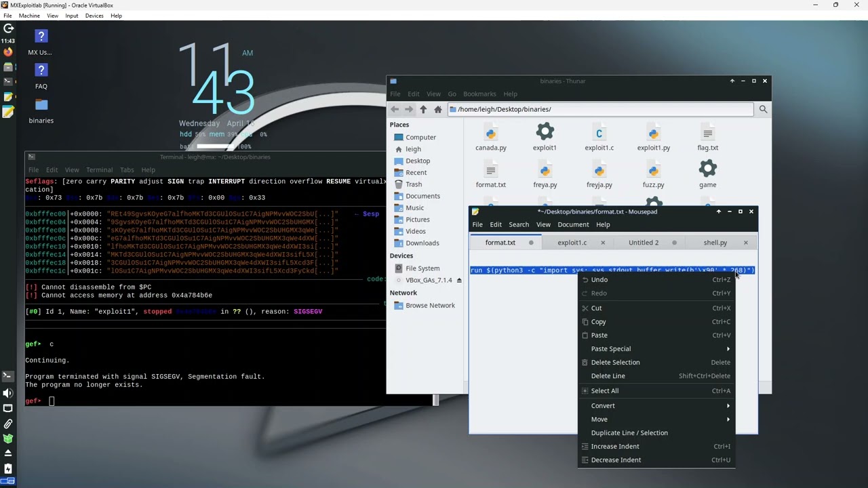Open VirtualBox Devices menu
Viewport: 868px width, 488px height.
pos(94,16)
